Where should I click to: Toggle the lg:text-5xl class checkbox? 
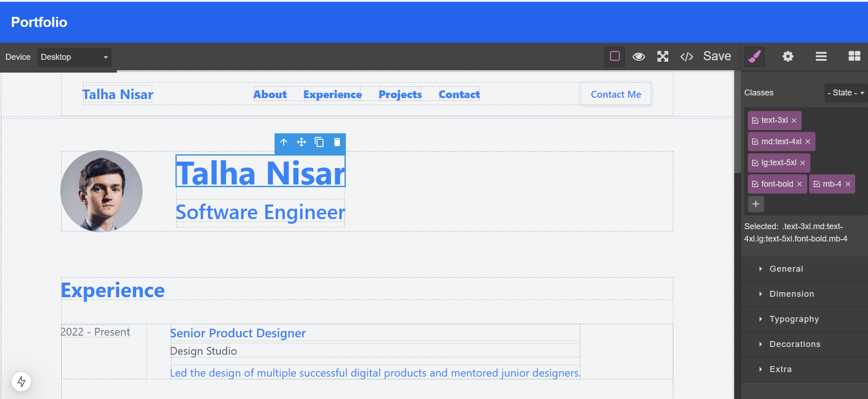tap(755, 163)
